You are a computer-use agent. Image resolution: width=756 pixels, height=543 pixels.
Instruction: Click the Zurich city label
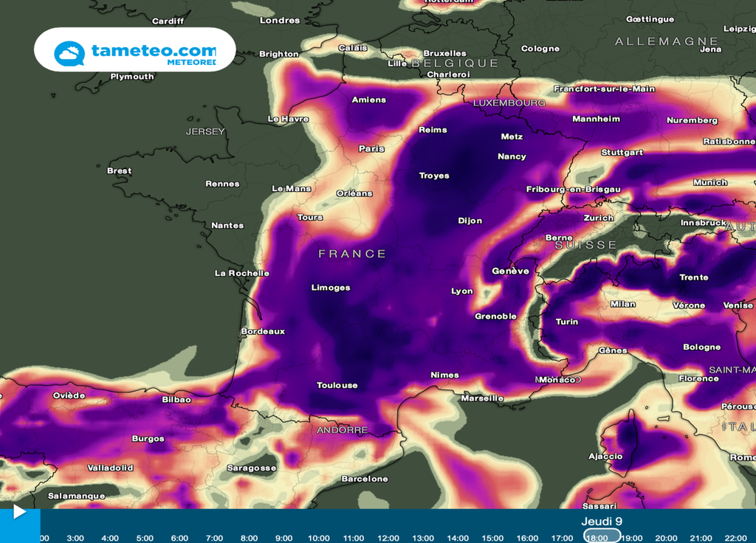(599, 218)
